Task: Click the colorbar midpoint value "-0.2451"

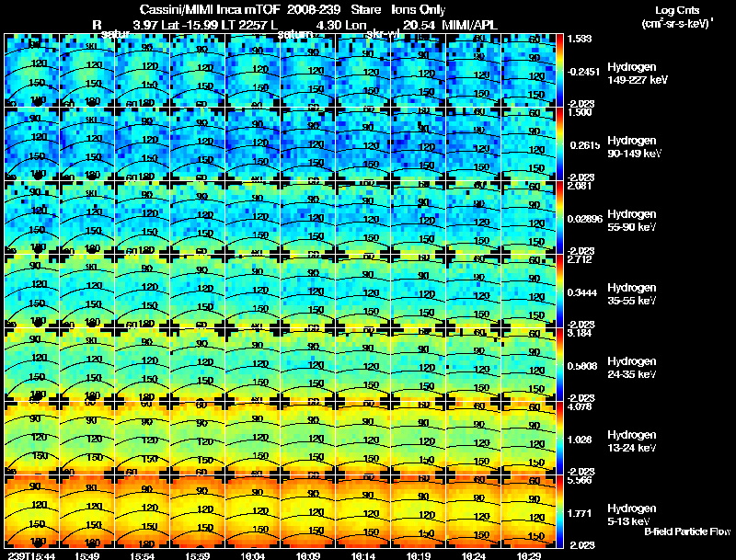Action: [583, 72]
